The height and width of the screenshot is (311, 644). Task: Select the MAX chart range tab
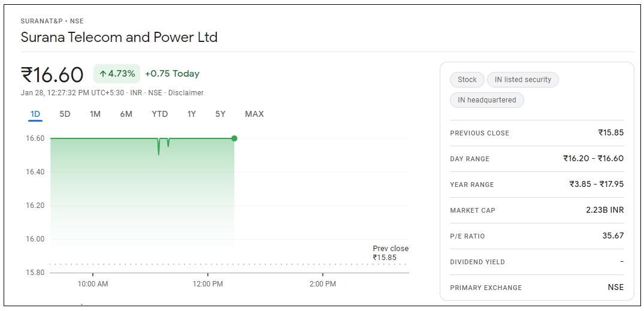click(x=254, y=114)
